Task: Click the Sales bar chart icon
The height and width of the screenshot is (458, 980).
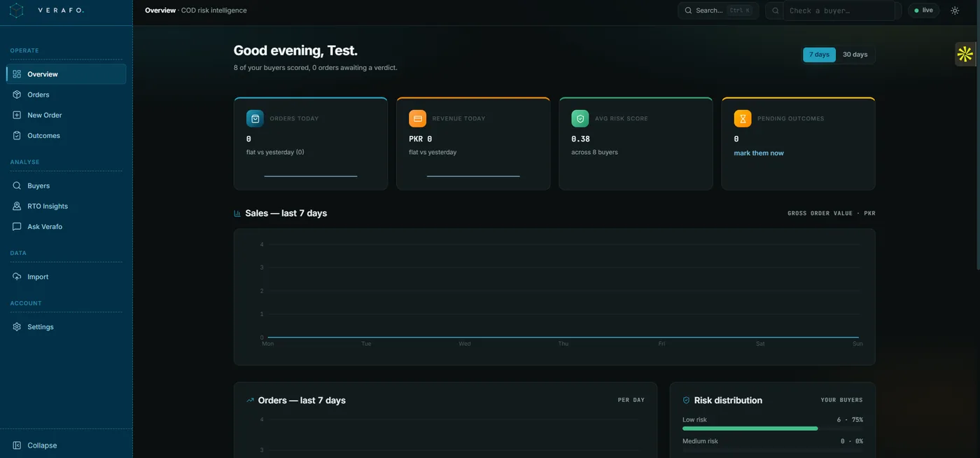Action: click(x=237, y=213)
